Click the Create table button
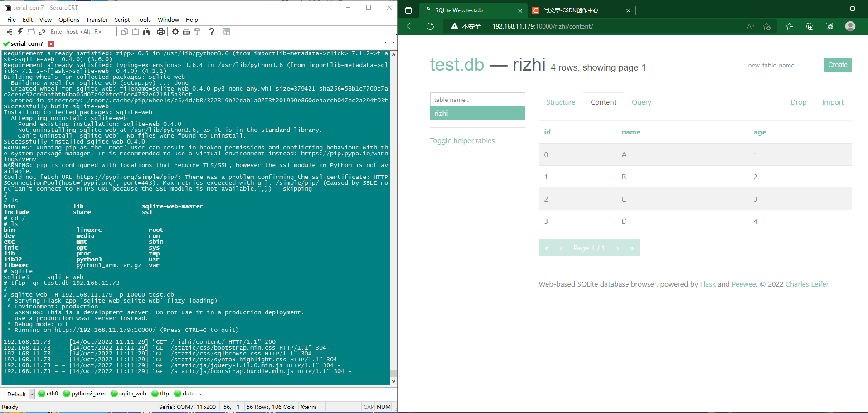 point(837,65)
